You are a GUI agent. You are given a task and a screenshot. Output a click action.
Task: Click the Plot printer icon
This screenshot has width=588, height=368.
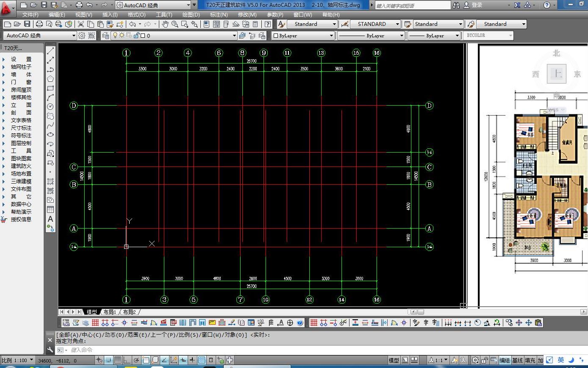click(x=39, y=24)
